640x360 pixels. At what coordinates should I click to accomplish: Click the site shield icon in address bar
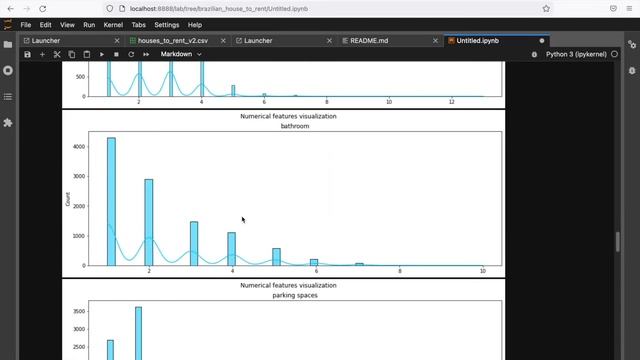[109, 9]
